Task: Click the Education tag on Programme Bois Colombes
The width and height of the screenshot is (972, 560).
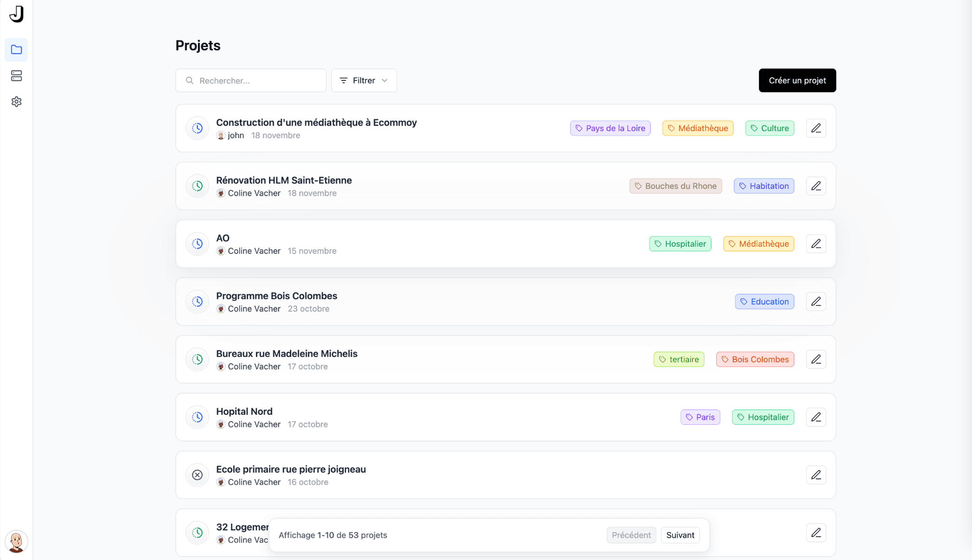Action: [x=764, y=302]
